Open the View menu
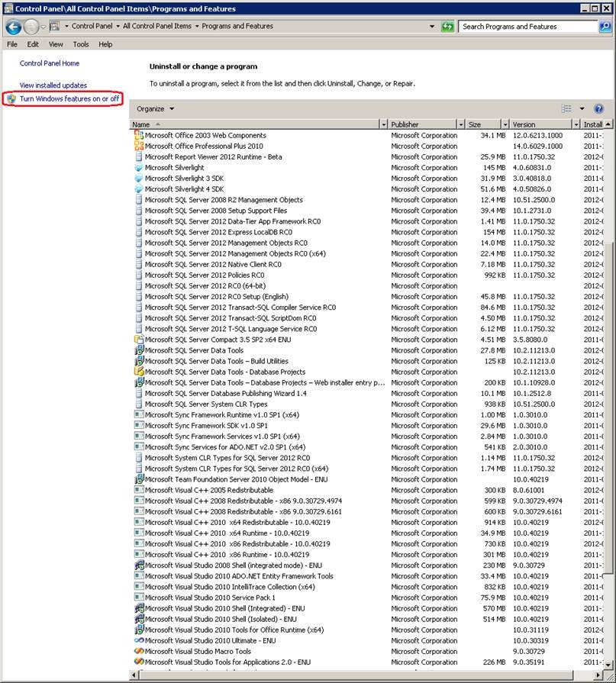 point(56,44)
